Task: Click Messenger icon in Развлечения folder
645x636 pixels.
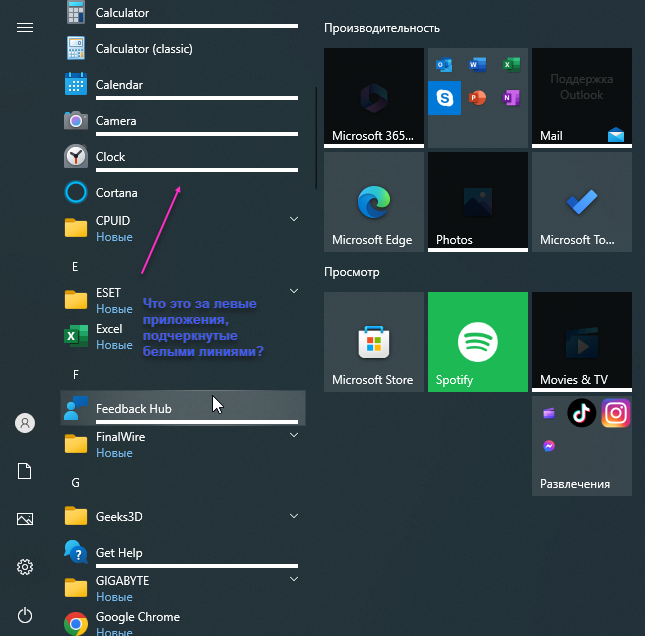Action: (549, 446)
